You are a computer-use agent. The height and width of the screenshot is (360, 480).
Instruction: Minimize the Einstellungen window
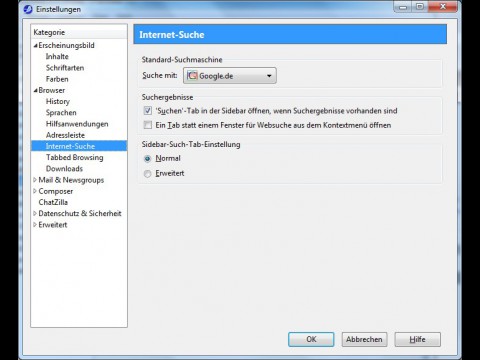coord(403,7)
